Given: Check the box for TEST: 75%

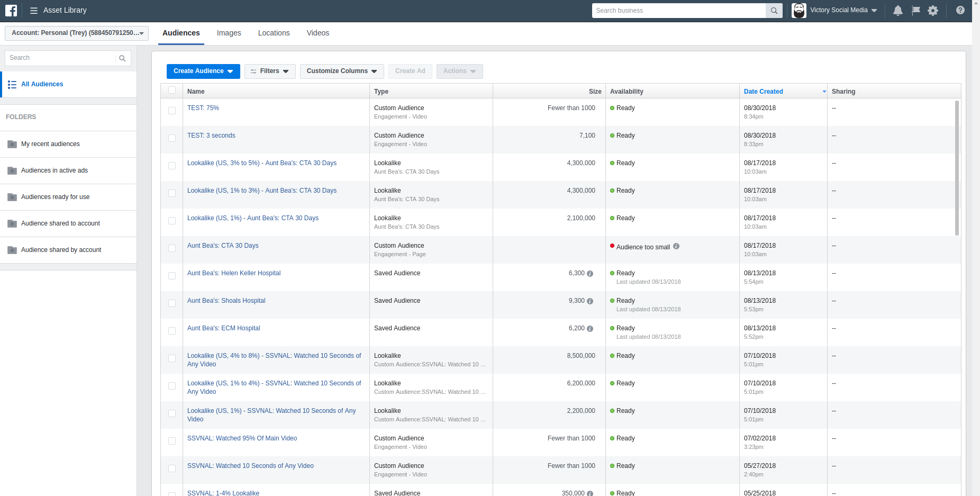Looking at the screenshot, I should pos(171,111).
